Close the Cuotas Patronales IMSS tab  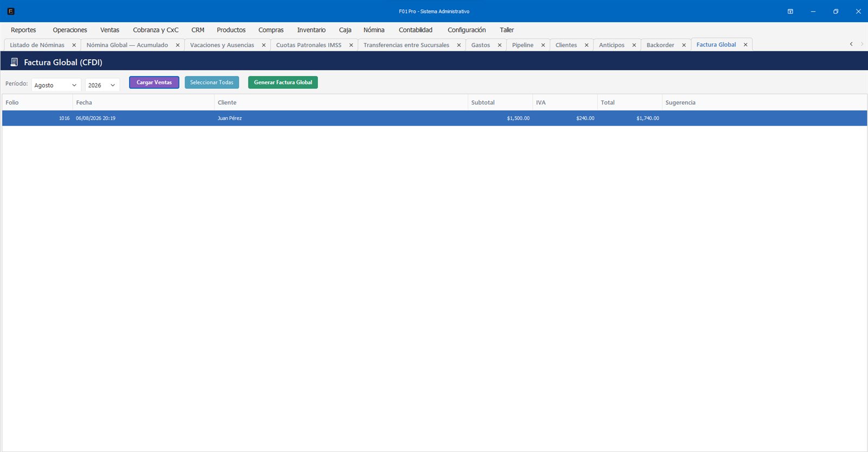tap(351, 45)
